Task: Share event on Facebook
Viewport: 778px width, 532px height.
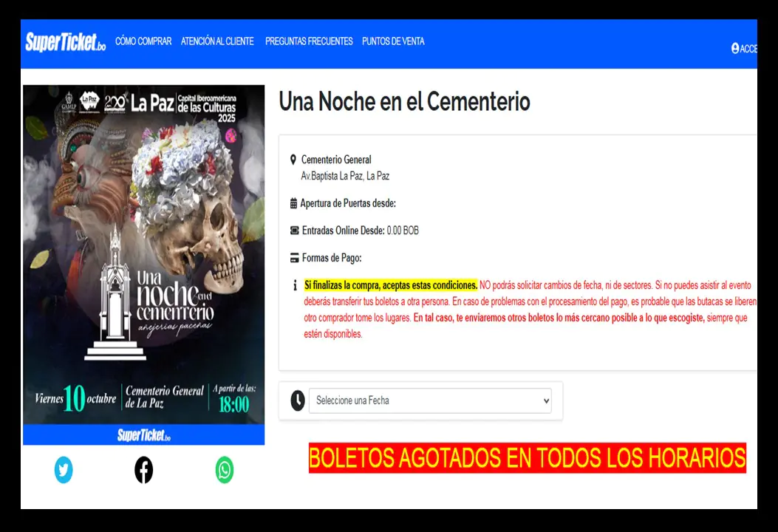Action: 144,469
